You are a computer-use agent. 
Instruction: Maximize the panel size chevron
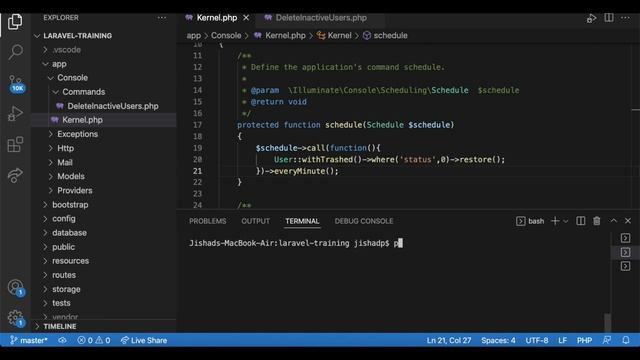point(613,220)
